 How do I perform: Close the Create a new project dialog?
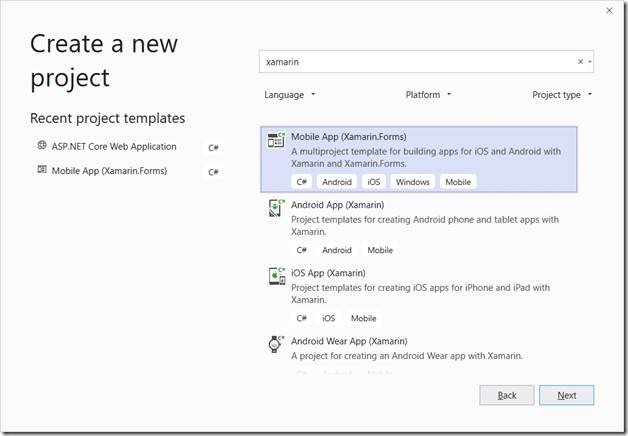point(609,11)
